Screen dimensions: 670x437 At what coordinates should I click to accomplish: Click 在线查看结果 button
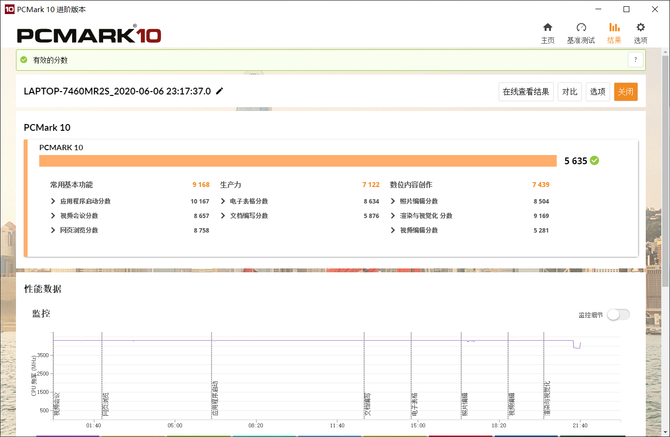click(526, 91)
